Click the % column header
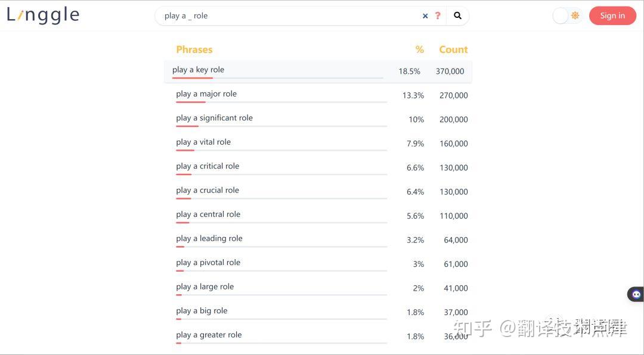Screen dimensions: 644x355 click(419, 49)
